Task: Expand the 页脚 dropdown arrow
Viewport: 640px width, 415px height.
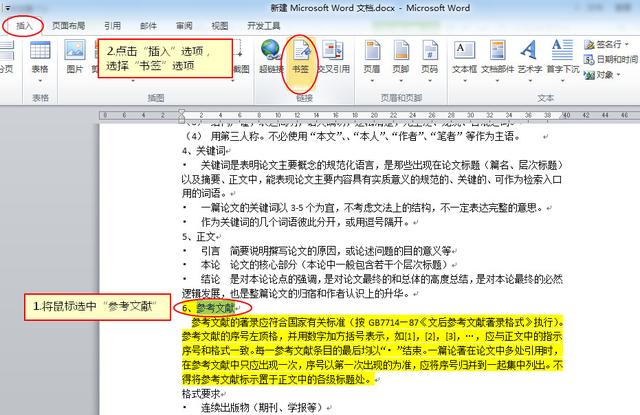Action: pos(401,80)
